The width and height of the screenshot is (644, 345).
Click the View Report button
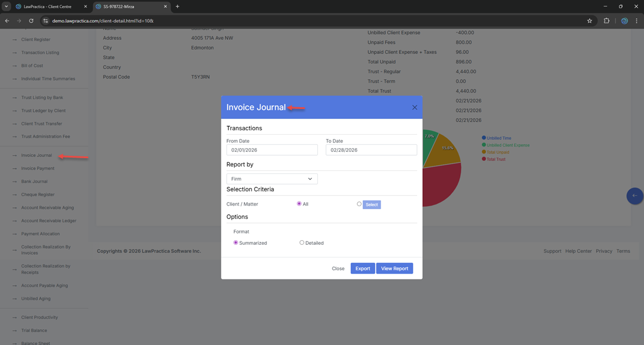[394, 268]
